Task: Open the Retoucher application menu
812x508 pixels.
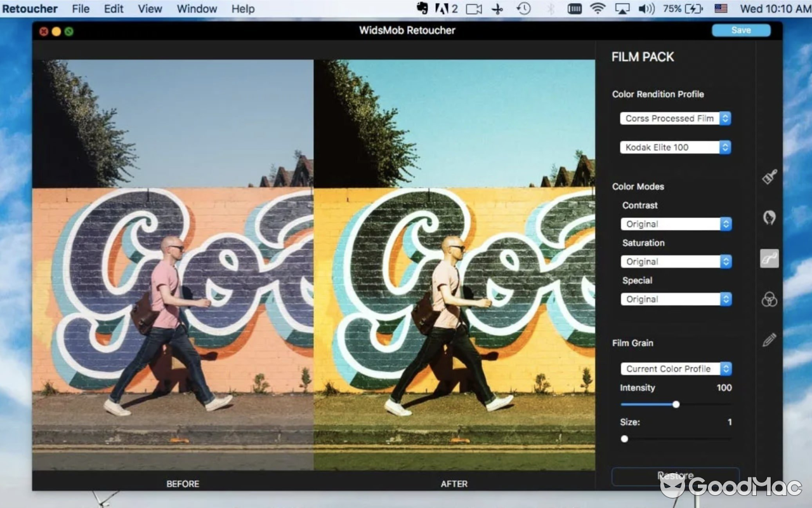Action: [x=30, y=8]
